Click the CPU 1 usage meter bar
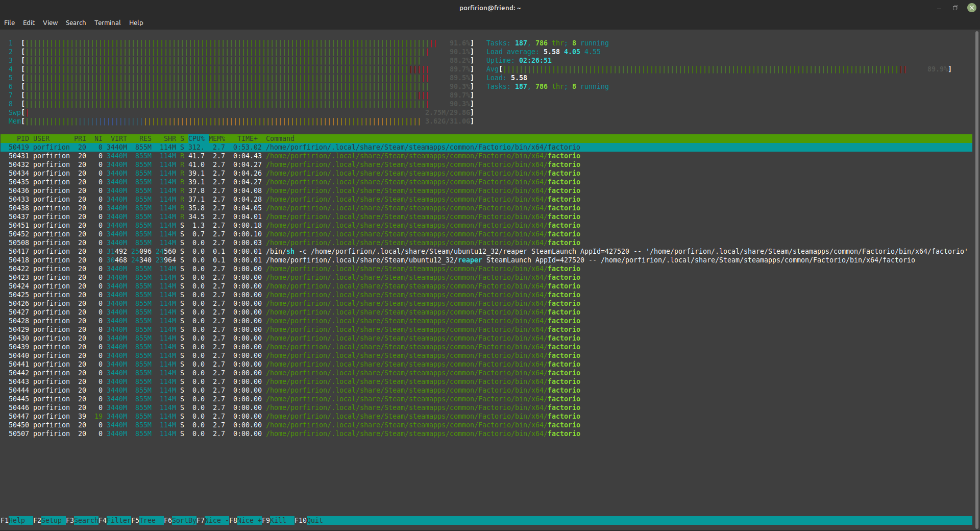Screen dimensions: 980x531 coord(248,43)
